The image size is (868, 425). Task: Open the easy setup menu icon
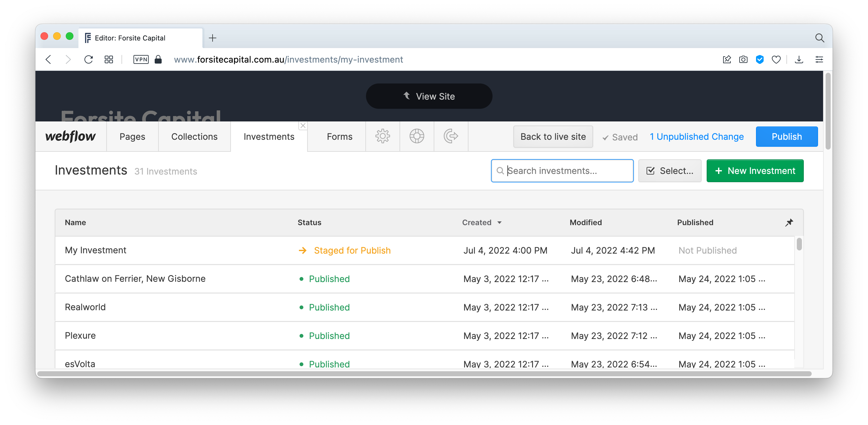(x=819, y=60)
